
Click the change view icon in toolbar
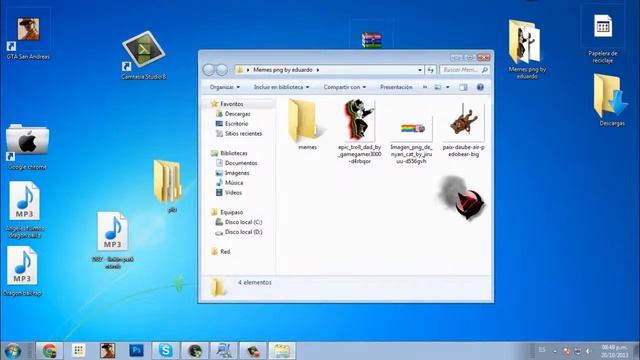438,87
